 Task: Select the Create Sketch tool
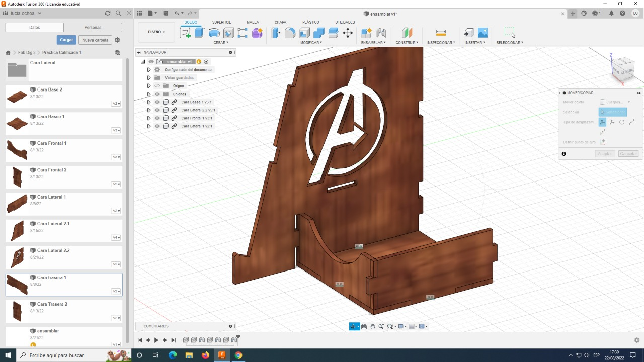(186, 33)
